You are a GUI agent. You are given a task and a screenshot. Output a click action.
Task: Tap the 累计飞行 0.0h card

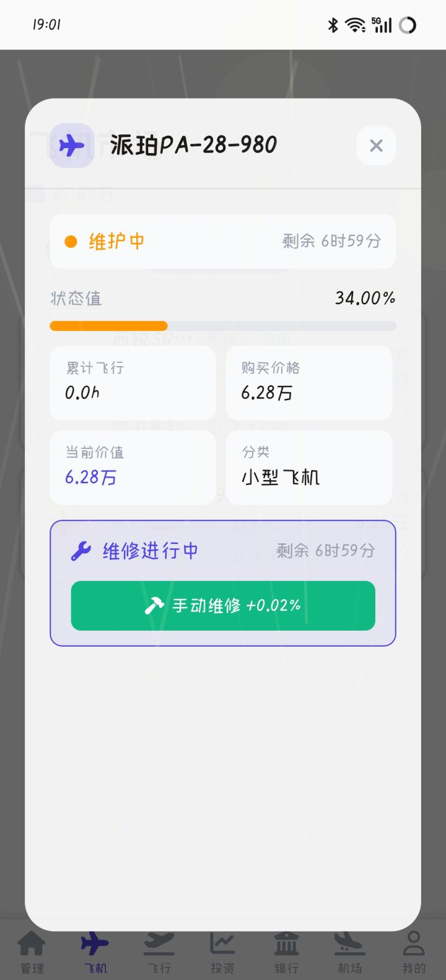pyautogui.click(x=133, y=382)
